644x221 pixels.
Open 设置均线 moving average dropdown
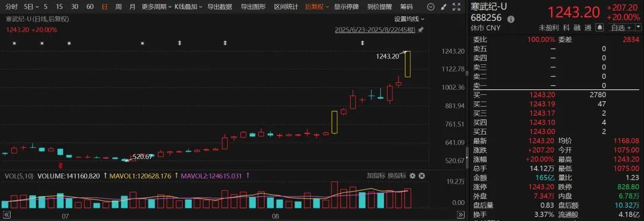[409, 19]
